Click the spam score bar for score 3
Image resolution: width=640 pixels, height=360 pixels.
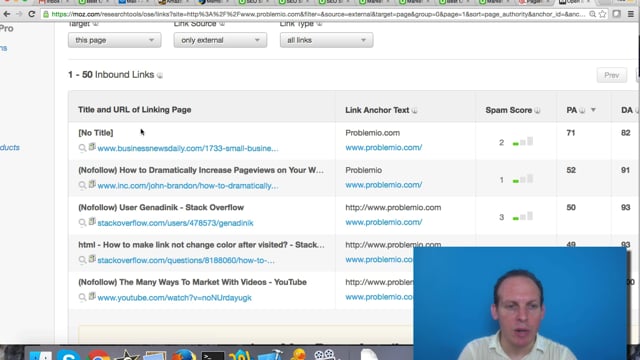pos(523,217)
